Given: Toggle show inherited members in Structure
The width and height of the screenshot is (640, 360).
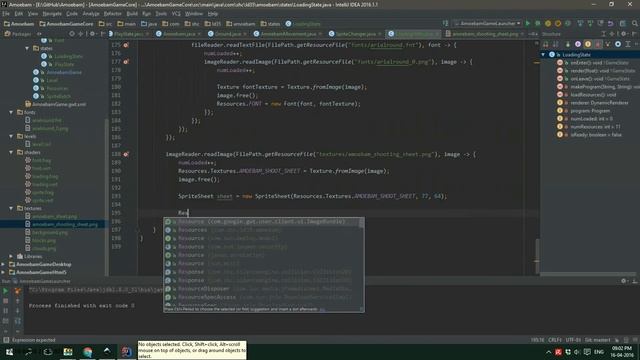Looking at the screenshot, I should (608, 44).
